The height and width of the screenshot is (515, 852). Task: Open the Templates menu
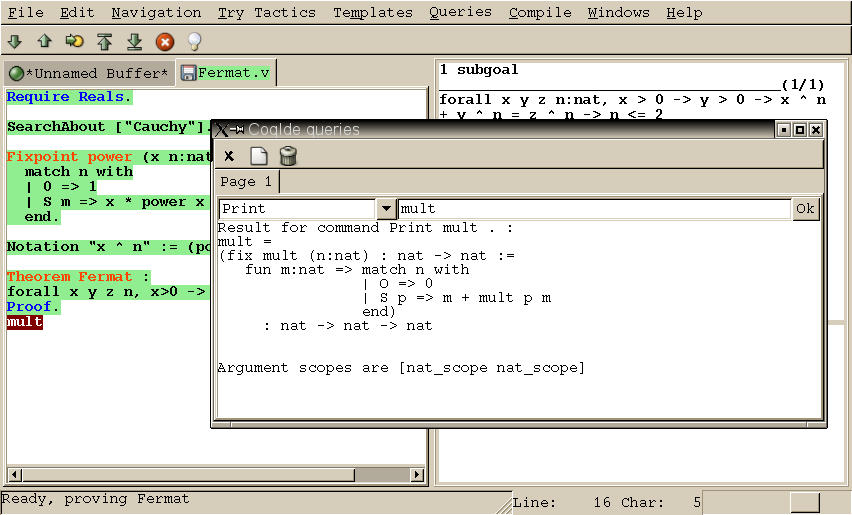372,13
